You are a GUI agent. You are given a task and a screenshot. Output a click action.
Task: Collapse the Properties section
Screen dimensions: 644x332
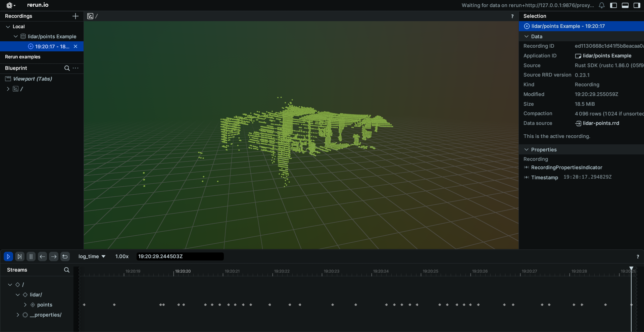point(527,150)
